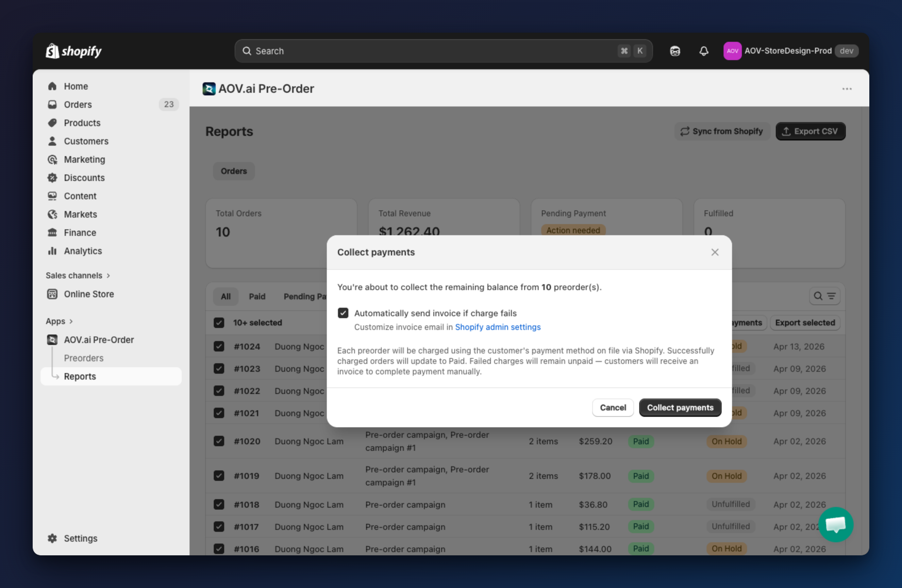The width and height of the screenshot is (902, 588).
Task: Uncheck automatically send invoice option
Action: (343, 313)
